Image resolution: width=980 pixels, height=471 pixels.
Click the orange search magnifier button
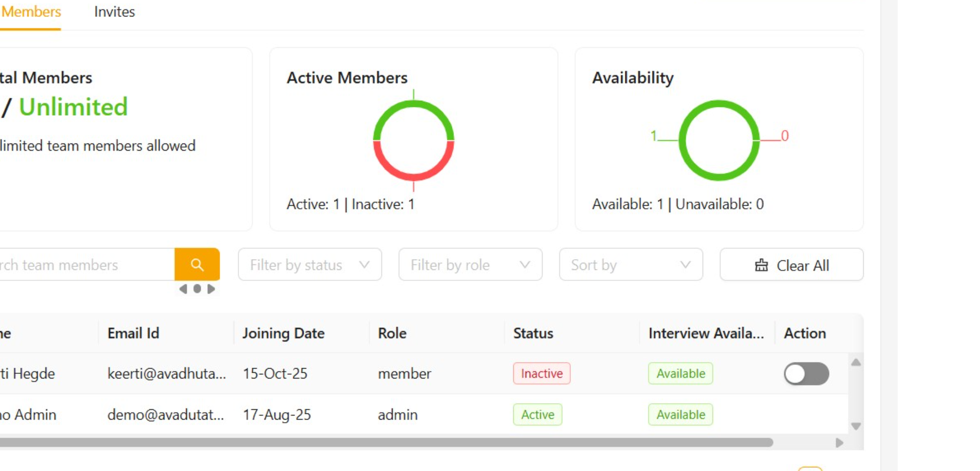click(197, 264)
